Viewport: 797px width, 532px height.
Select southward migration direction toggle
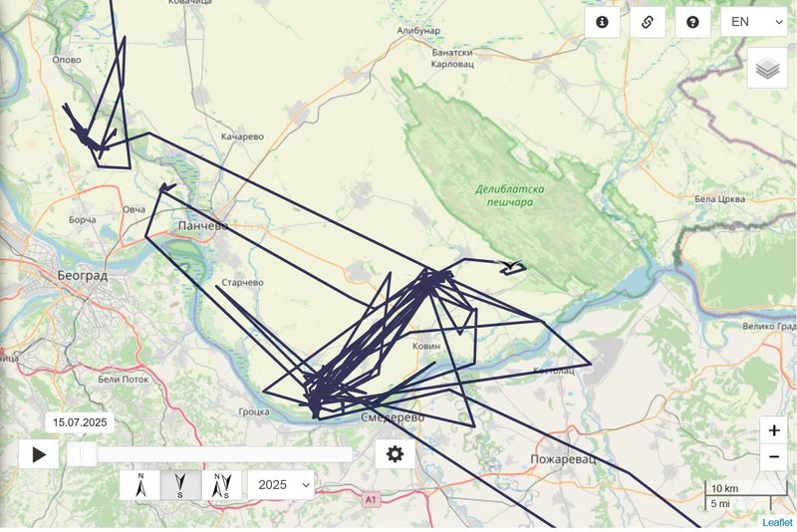coord(181,485)
